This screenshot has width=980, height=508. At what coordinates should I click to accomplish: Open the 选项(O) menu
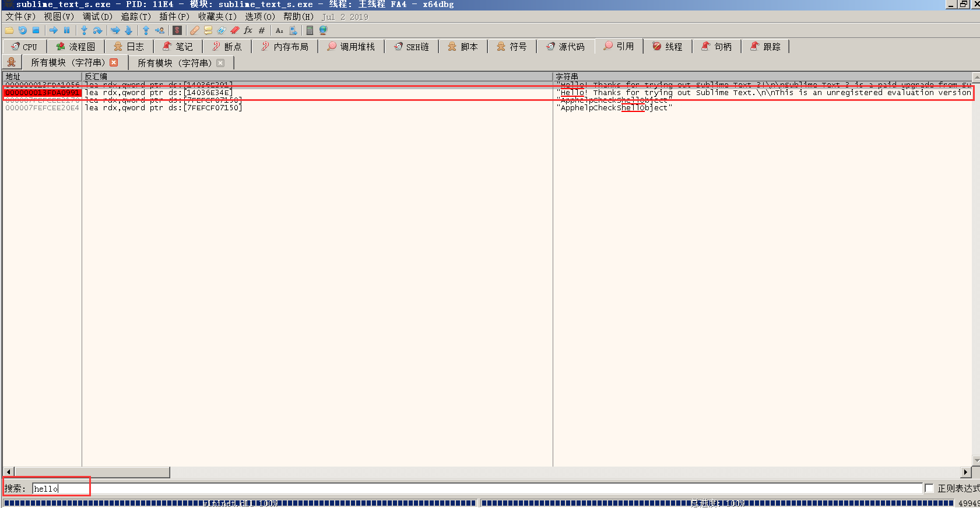tap(259, 17)
